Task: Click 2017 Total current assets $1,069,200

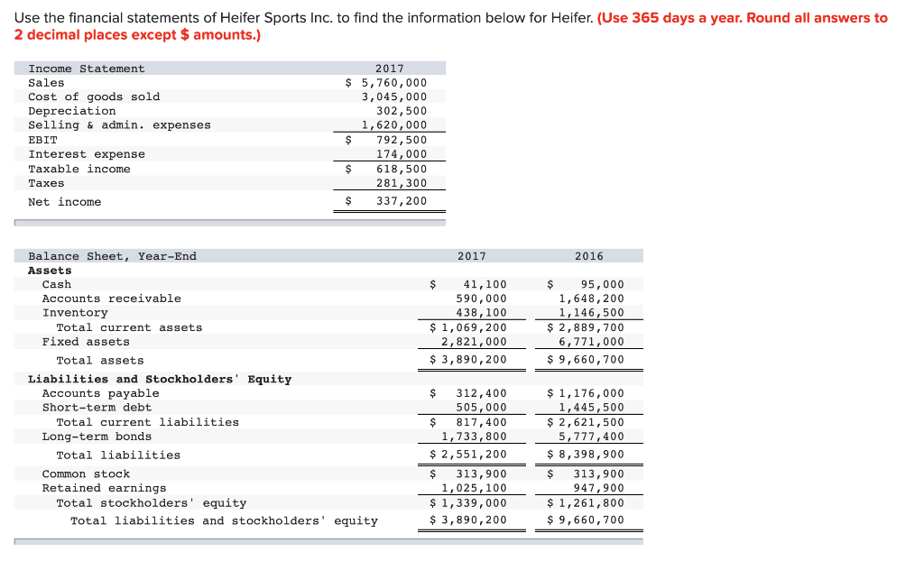Action: click(x=468, y=327)
